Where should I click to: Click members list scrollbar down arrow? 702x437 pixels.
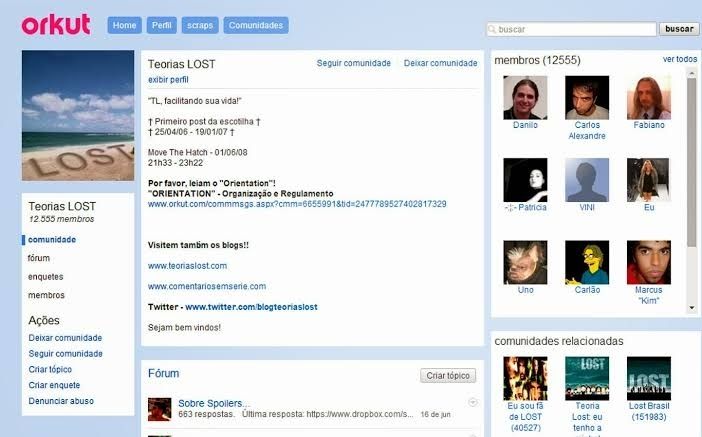coord(692,308)
